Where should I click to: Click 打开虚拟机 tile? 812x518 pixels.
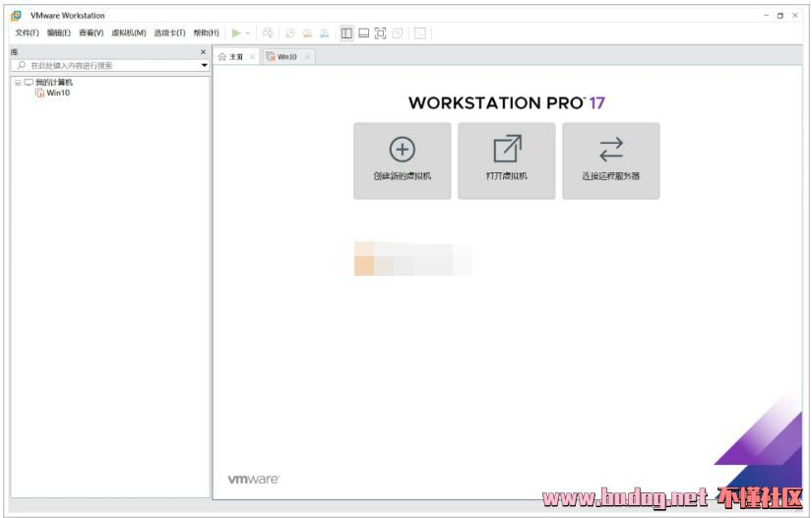(x=507, y=161)
